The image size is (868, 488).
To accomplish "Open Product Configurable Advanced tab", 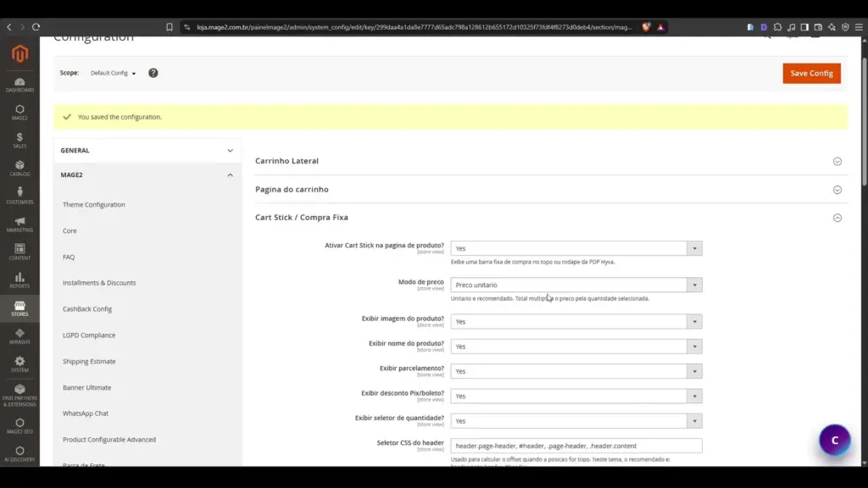I will click(109, 440).
